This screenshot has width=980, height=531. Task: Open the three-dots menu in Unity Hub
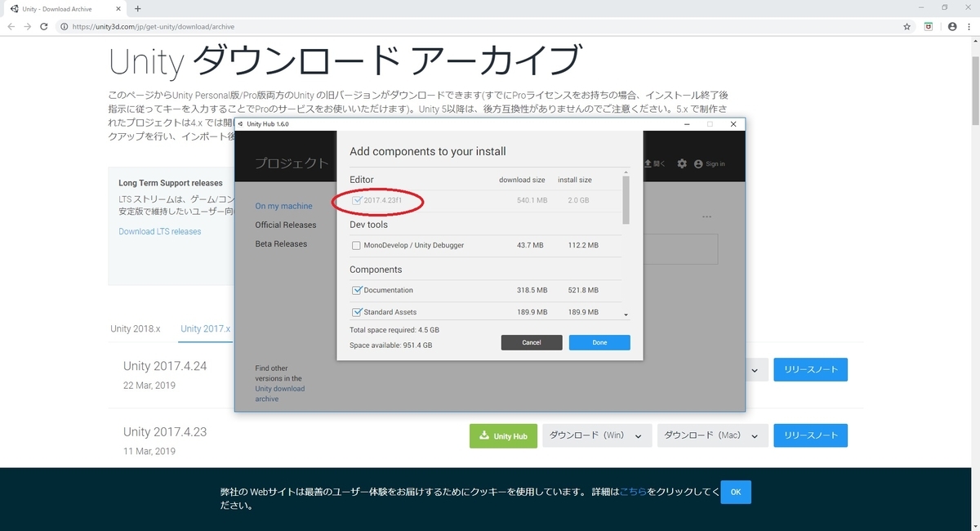click(x=706, y=217)
